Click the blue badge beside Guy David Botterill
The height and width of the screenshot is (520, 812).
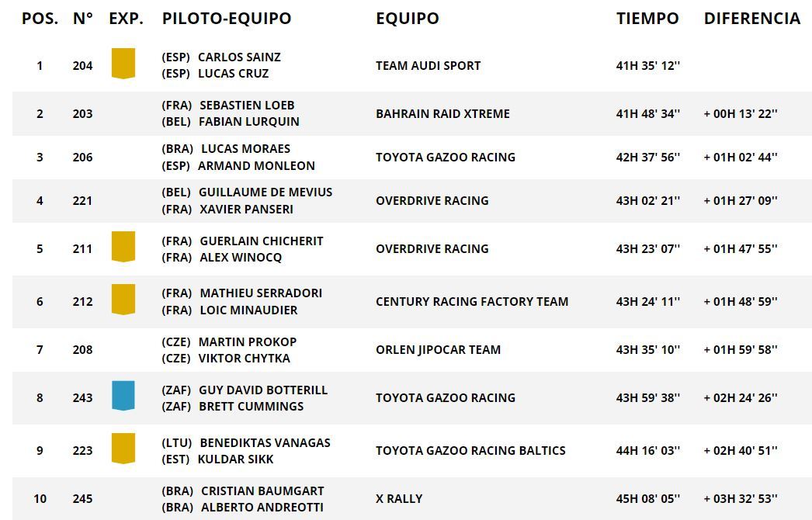click(123, 395)
